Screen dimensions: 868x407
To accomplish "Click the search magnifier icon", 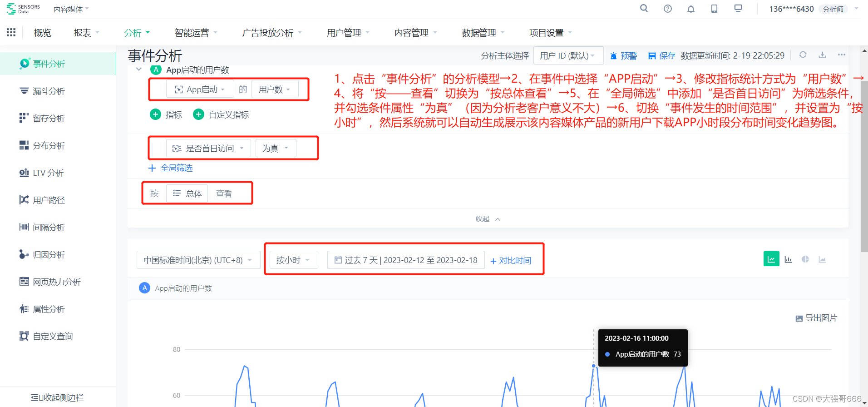I will point(644,9).
